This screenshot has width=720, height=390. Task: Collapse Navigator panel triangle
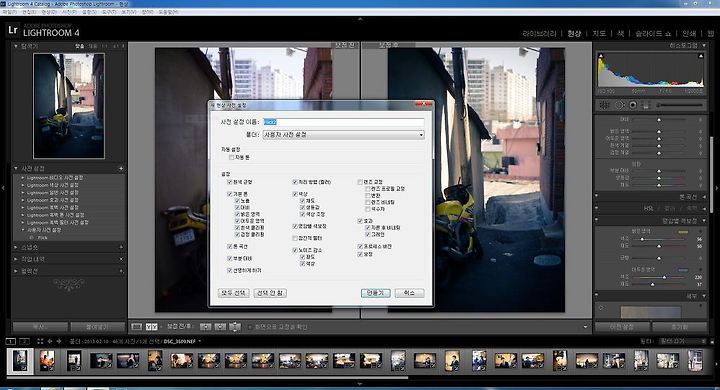click(16, 46)
